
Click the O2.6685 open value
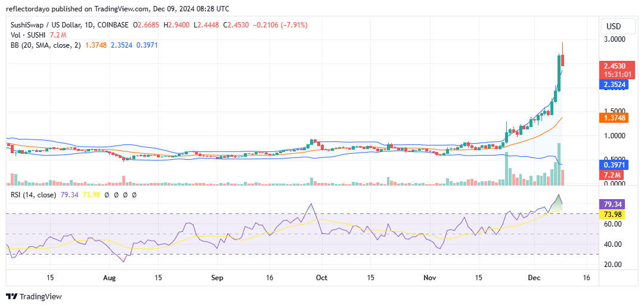pos(146,25)
